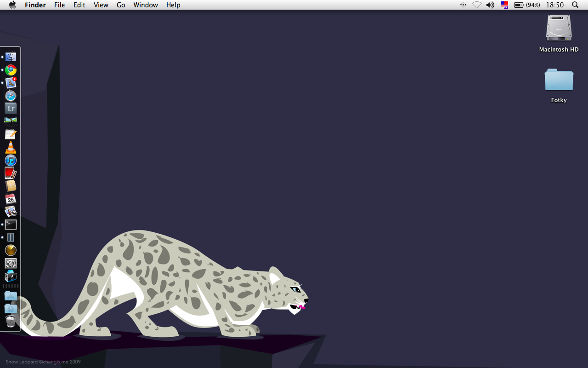588x368 pixels.
Task: Open the Go menu
Action: pyautogui.click(x=121, y=5)
